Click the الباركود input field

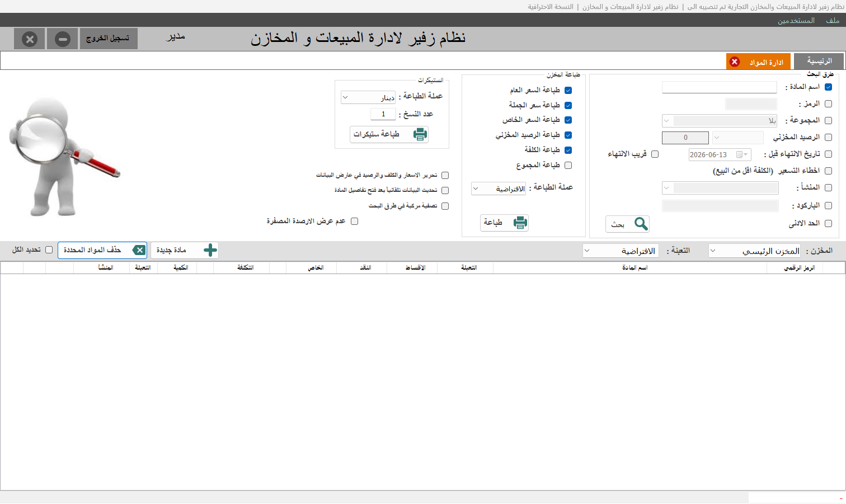point(720,206)
